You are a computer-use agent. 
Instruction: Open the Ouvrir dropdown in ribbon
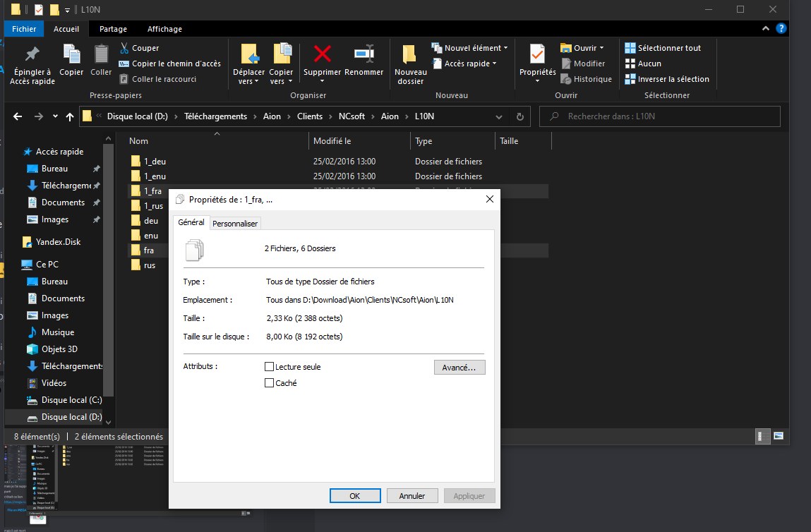(582, 48)
